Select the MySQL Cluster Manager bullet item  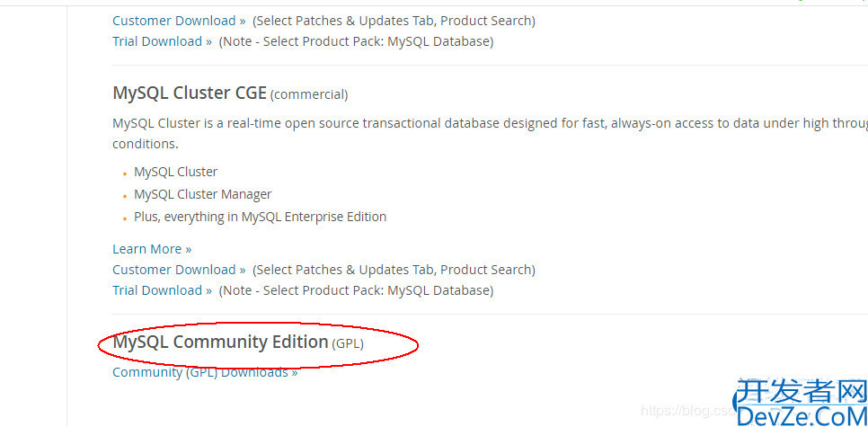pos(202,194)
